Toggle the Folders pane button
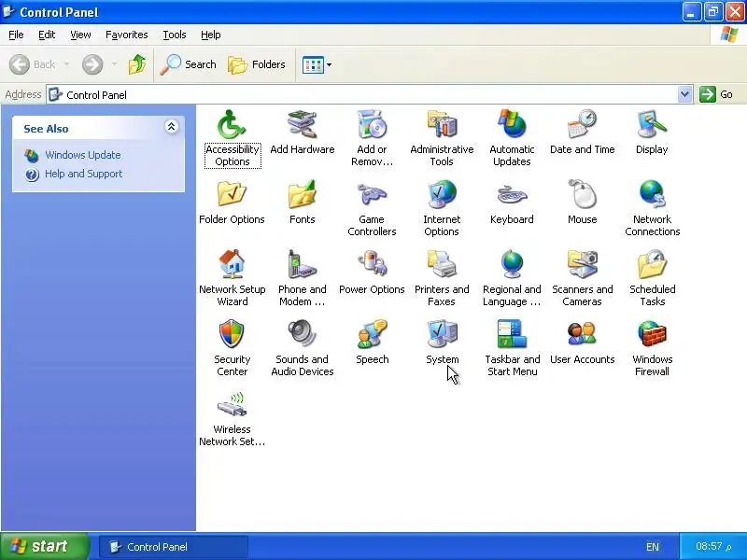 point(257,64)
